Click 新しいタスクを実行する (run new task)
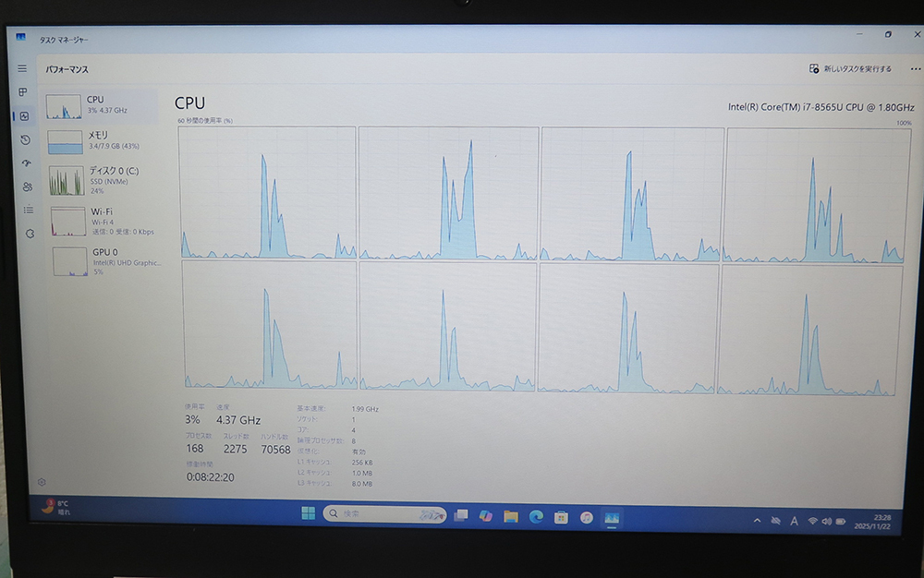Image resolution: width=924 pixels, height=578 pixels. [x=850, y=69]
